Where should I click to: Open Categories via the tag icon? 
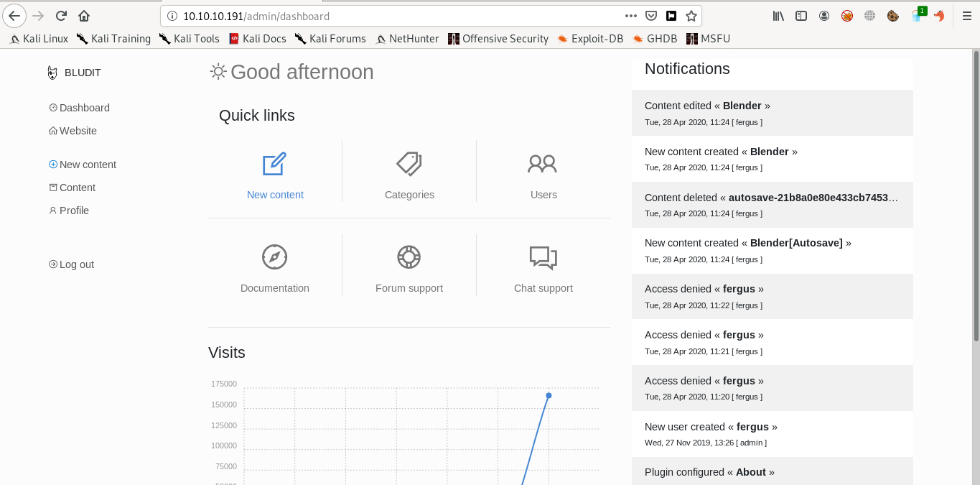[409, 164]
